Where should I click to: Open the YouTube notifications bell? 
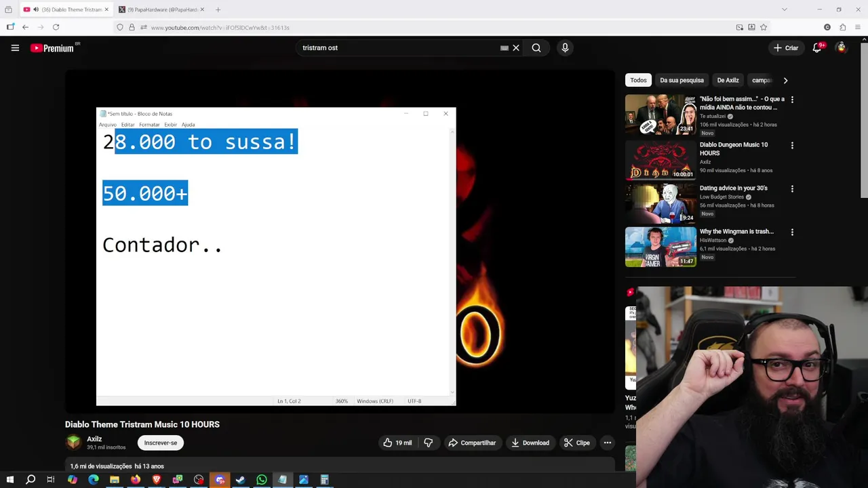(817, 47)
